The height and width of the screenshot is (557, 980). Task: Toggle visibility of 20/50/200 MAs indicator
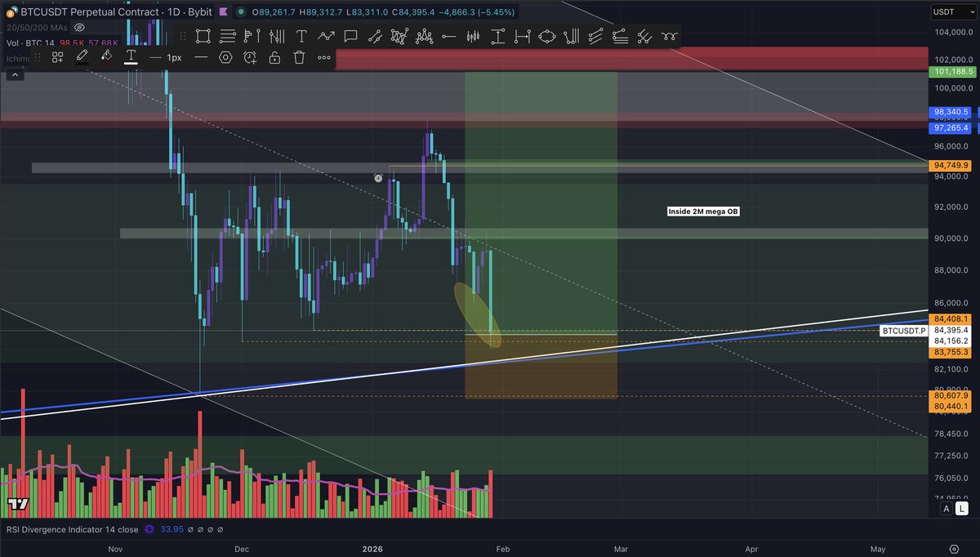[80, 27]
